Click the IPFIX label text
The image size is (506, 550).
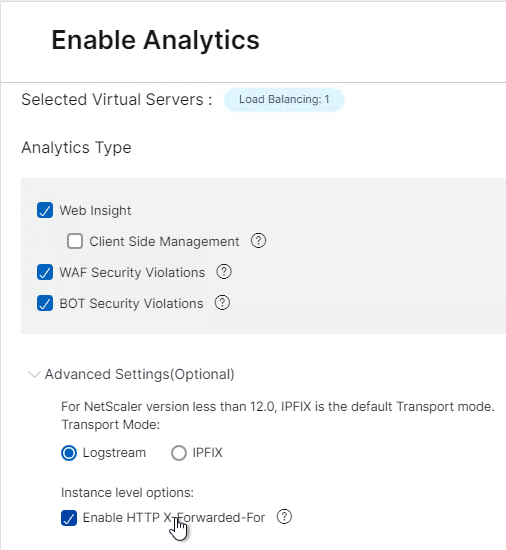tap(208, 452)
